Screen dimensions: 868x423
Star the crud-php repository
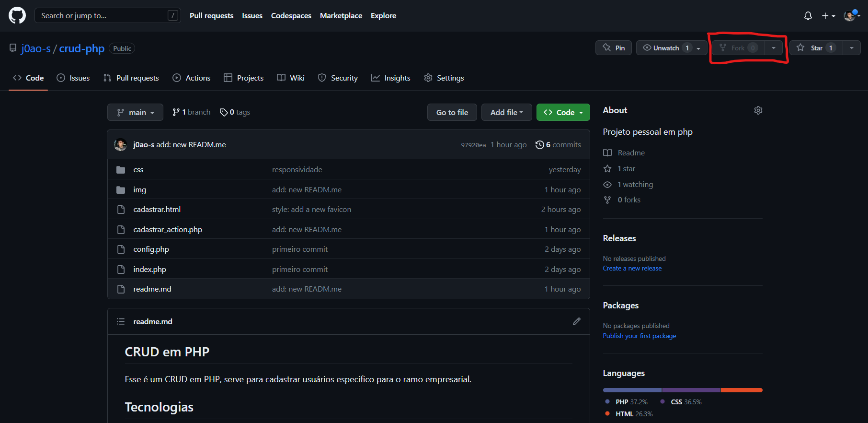pyautogui.click(x=816, y=48)
